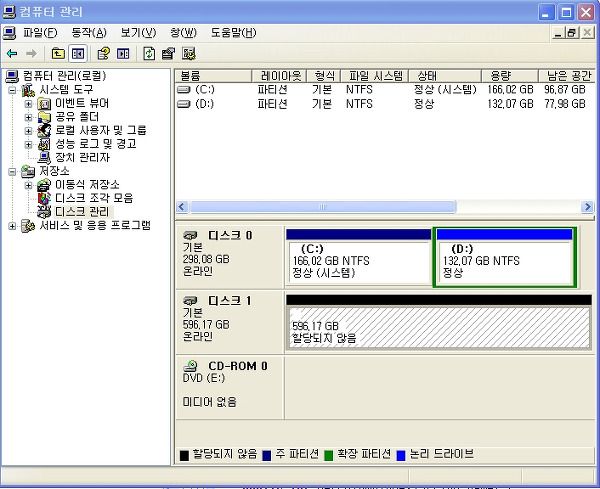Screen dimensions: 600x489
Task: Click the horizontal scrollbar thumb in volume list
Action: [323, 207]
